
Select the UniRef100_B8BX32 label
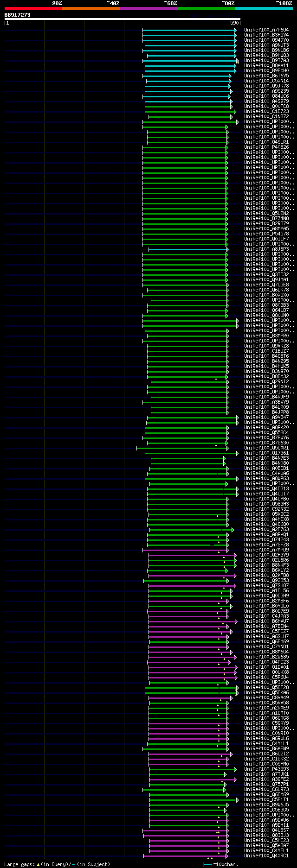pyautogui.click(x=266, y=377)
